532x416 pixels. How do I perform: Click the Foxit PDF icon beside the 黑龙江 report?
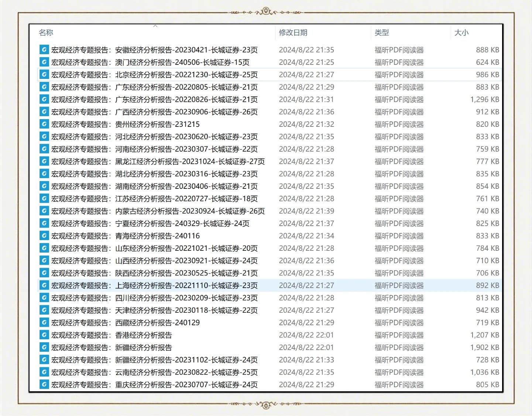pos(44,161)
